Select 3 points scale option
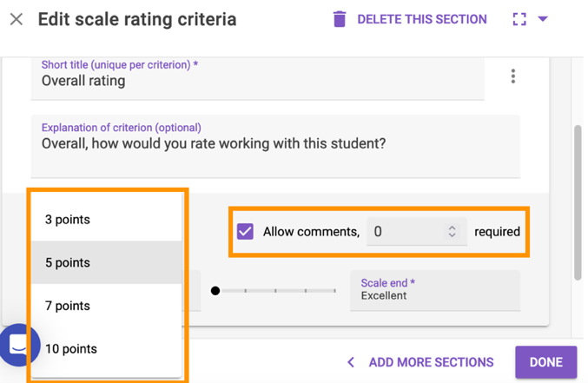Screen dimensions: 588x383 [x=68, y=220]
